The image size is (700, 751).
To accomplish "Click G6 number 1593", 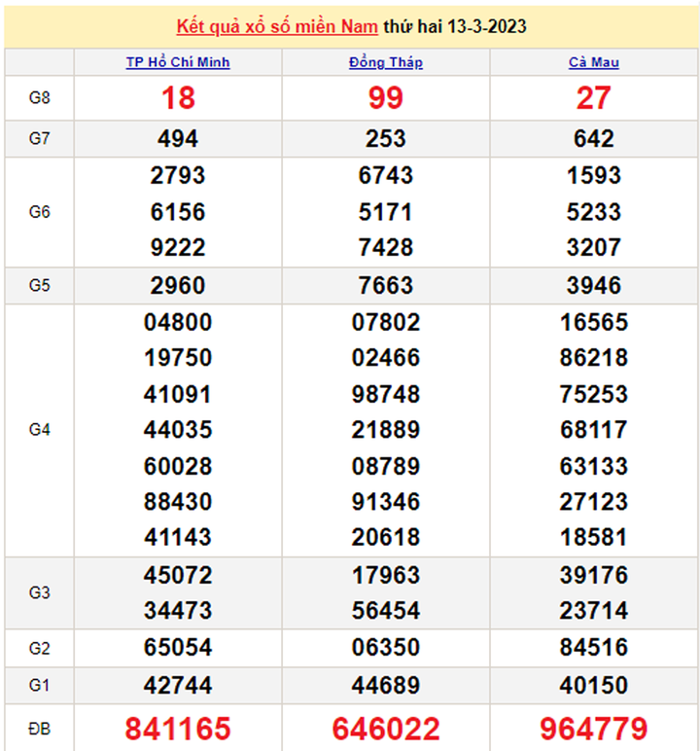I will click(x=594, y=175).
